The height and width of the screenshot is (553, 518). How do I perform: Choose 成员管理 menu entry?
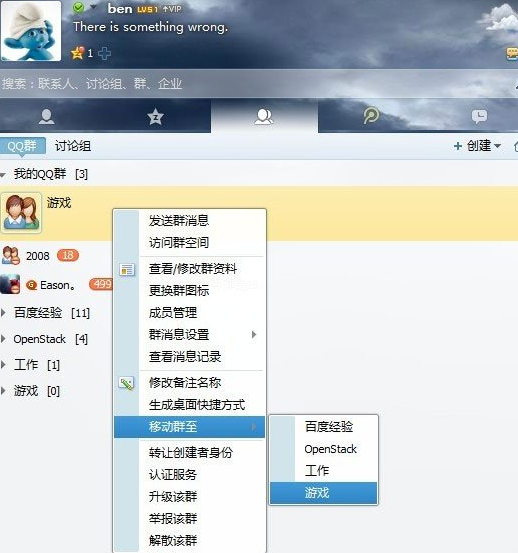tap(189, 313)
